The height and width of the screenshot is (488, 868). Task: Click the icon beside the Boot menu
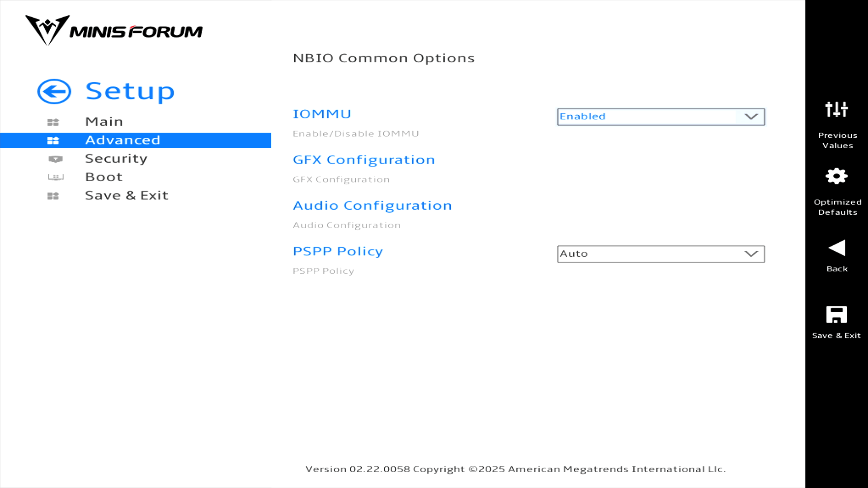click(x=56, y=177)
